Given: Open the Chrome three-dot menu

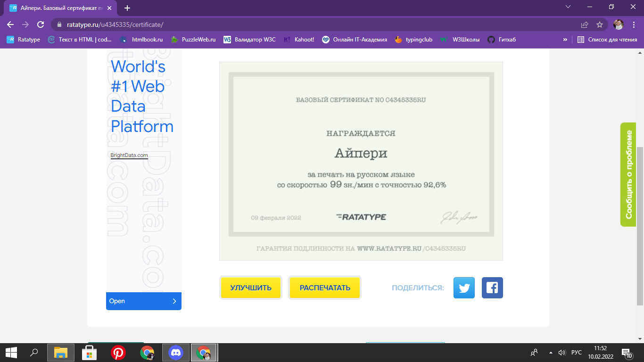Looking at the screenshot, I should pyautogui.click(x=633, y=25).
